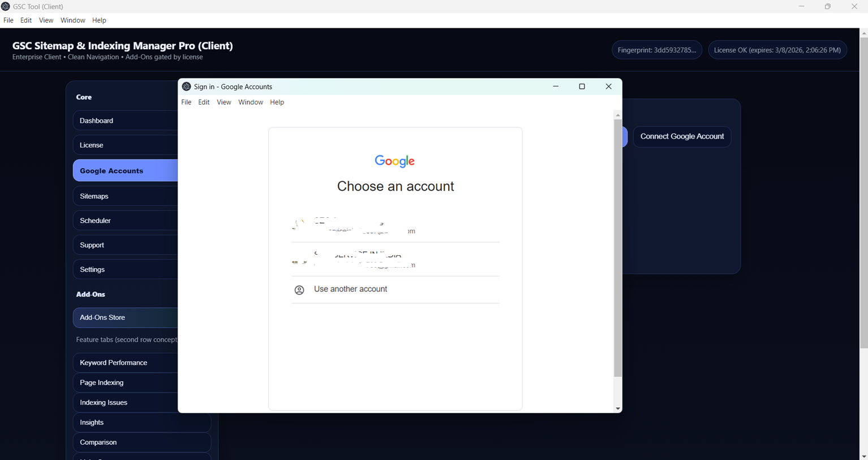This screenshot has height=460, width=868.
Task: Click the License OK status badge
Action: [x=777, y=50]
